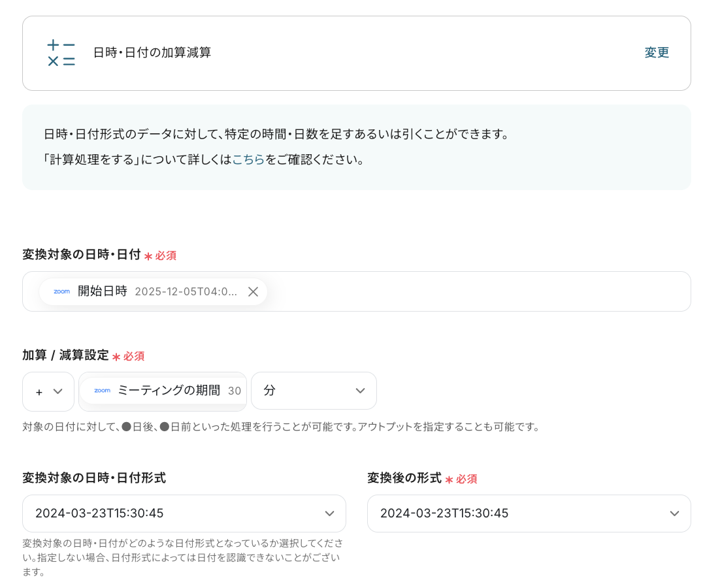Viewport: 703px width, 588px height.
Task: Click the 2025-12-05T04:0... date value in the chip
Action: click(x=186, y=291)
